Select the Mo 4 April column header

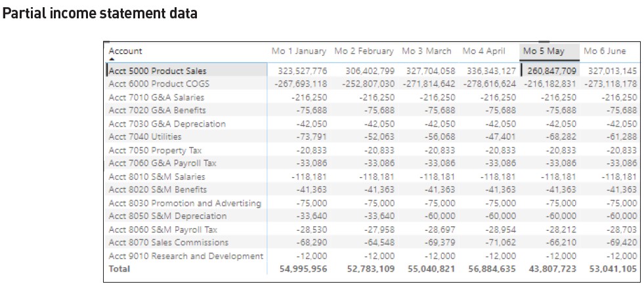click(484, 51)
